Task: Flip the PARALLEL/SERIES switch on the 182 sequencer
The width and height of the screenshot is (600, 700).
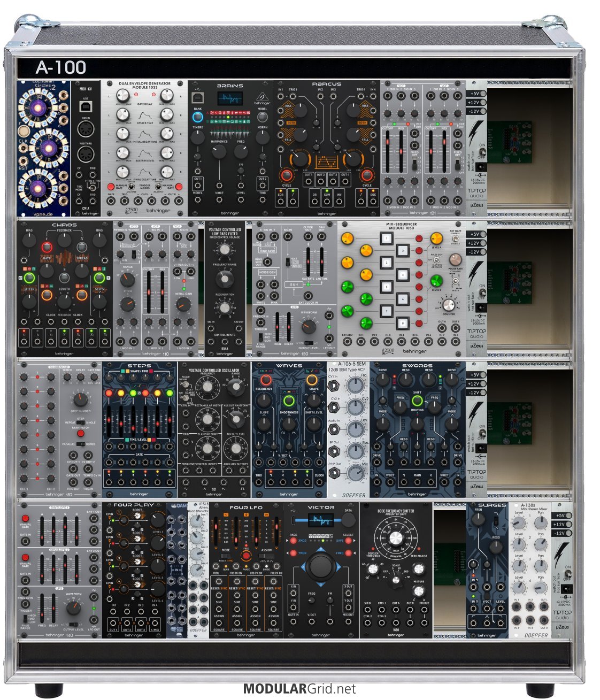Action: point(80,444)
